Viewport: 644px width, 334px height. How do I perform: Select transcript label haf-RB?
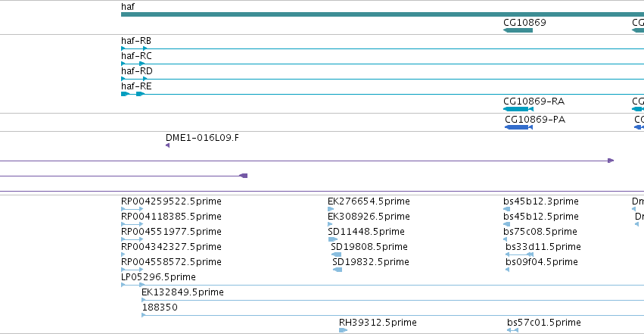(x=136, y=41)
